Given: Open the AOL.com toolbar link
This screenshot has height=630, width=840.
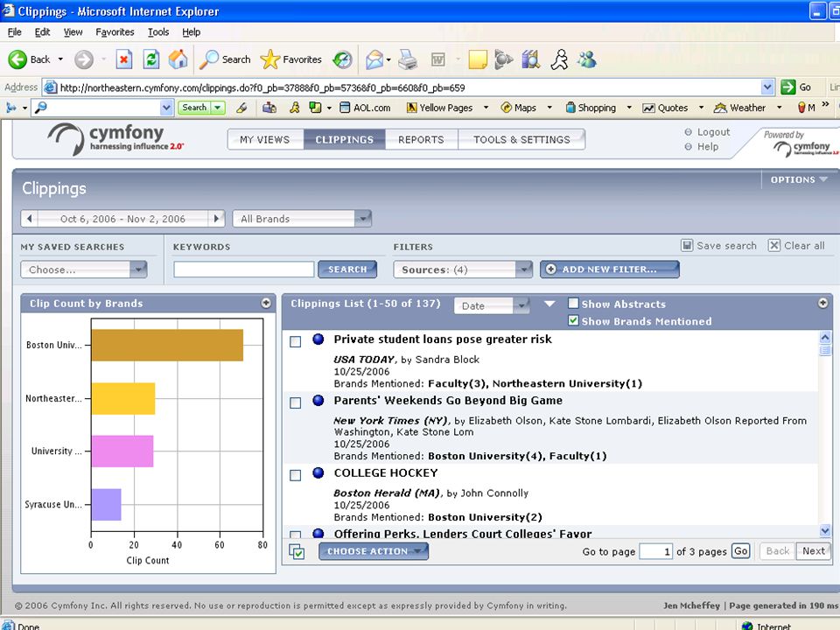Looking at the screenshot, I should tap(366, 108).
